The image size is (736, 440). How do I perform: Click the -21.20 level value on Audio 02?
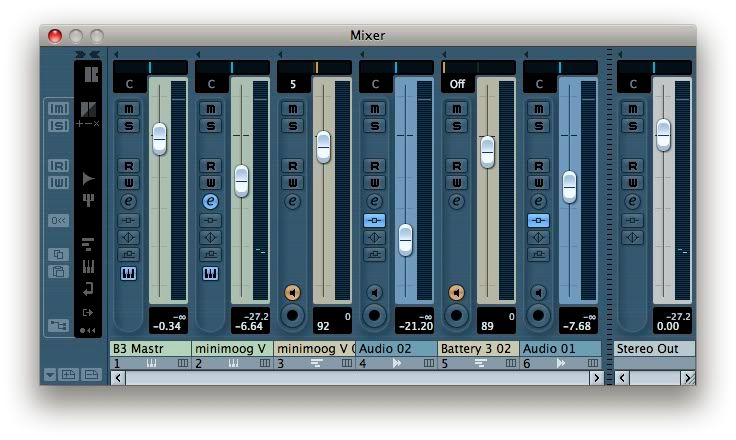click(x=416, y=326)
